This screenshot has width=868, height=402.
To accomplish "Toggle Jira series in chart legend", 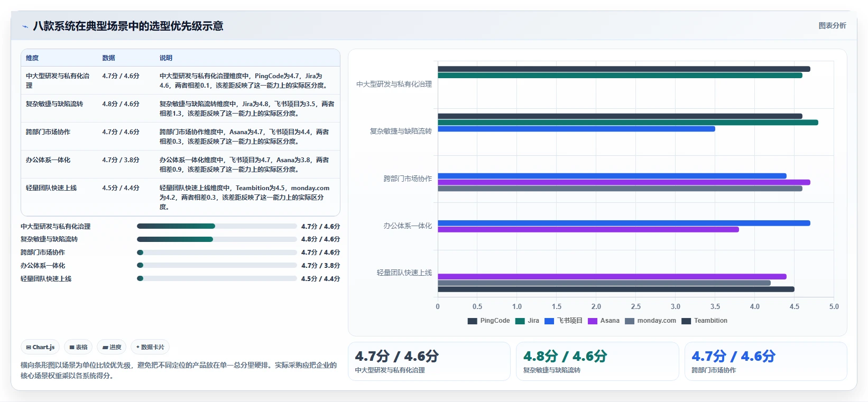I will click(x=527, y=321).
